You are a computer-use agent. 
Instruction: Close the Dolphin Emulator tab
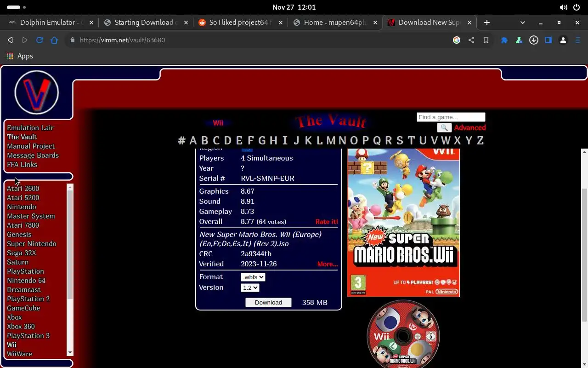click(91, 23)
